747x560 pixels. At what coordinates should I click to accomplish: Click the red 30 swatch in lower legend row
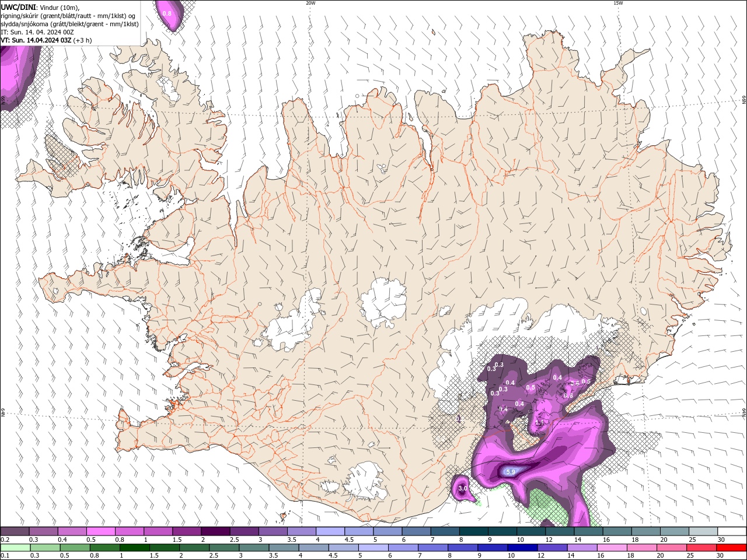pyautogui.click(x=731, y=548)
